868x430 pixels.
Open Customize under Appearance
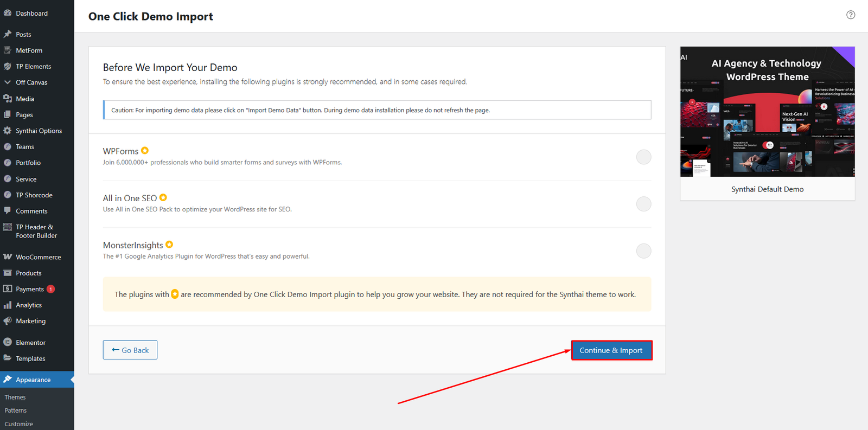pyautogui.click(x=19, y=424)
